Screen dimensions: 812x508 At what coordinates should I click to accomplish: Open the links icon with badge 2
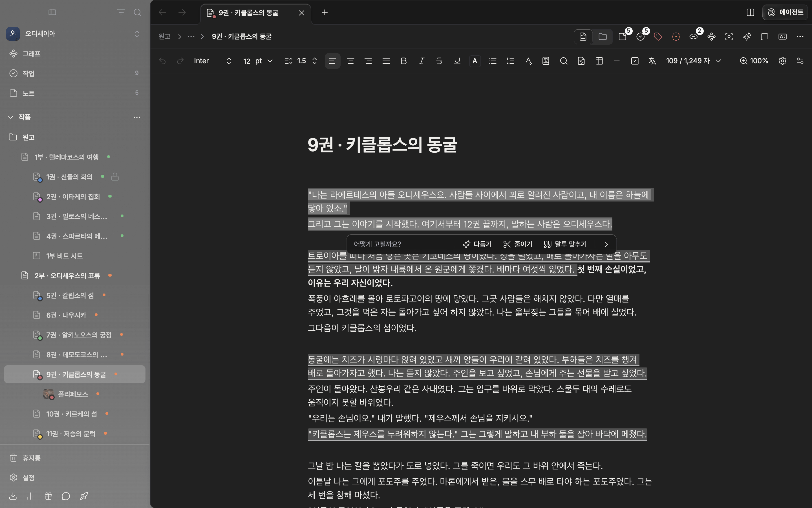(694, 37)
